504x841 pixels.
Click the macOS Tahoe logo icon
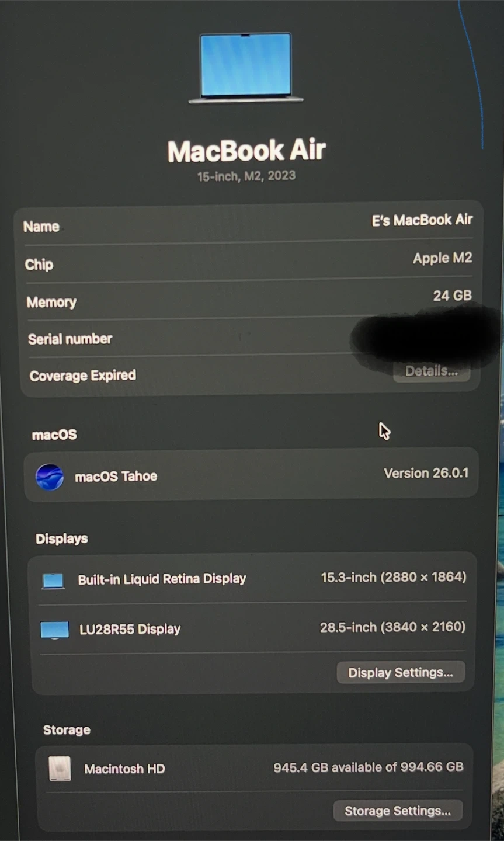[x=49, y=477]
